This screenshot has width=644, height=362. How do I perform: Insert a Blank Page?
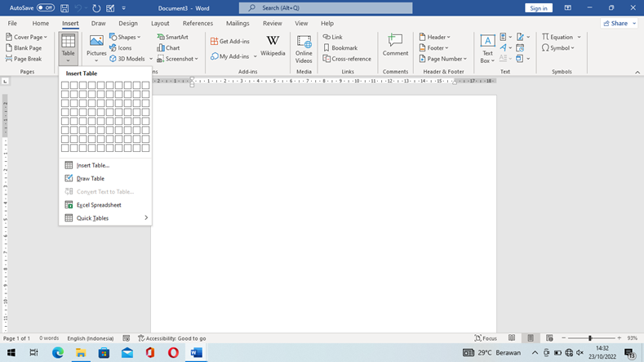24,47
